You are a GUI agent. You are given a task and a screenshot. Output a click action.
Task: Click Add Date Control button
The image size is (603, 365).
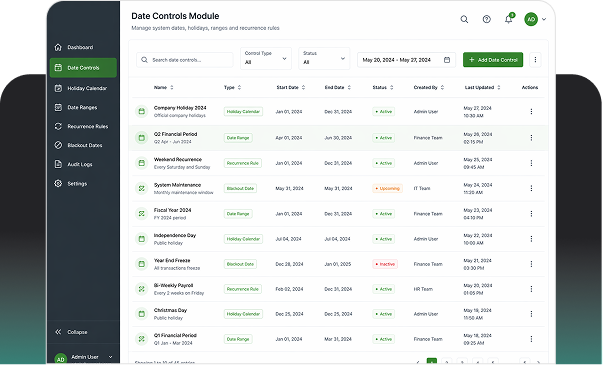click(x=493, y=60)
